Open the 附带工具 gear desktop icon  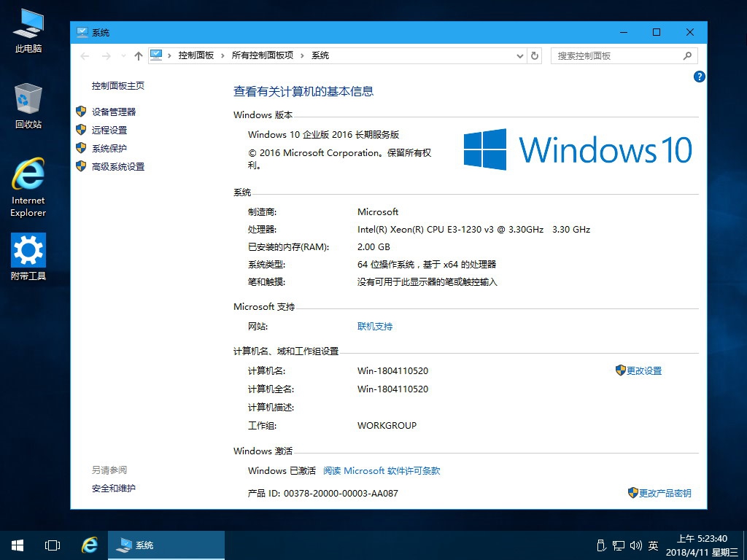(28, 256)
